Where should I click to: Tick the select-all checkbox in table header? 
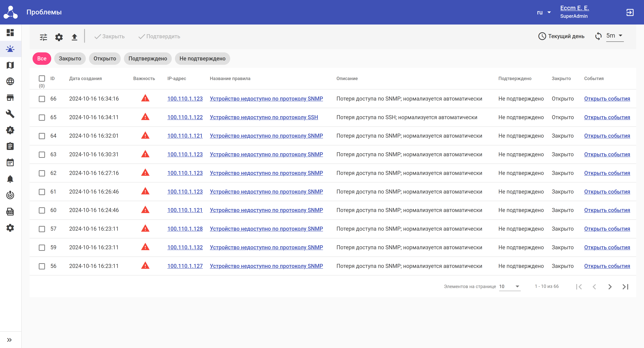[x=42, y=79]
